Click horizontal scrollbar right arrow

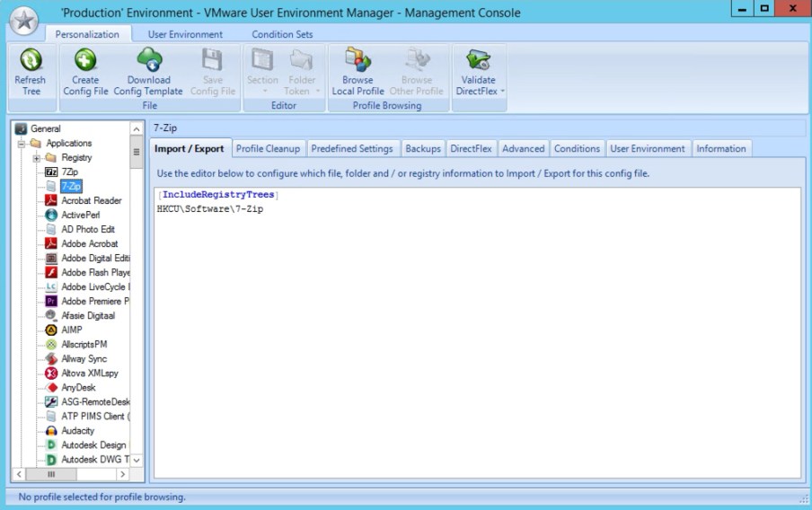(123, 474)
